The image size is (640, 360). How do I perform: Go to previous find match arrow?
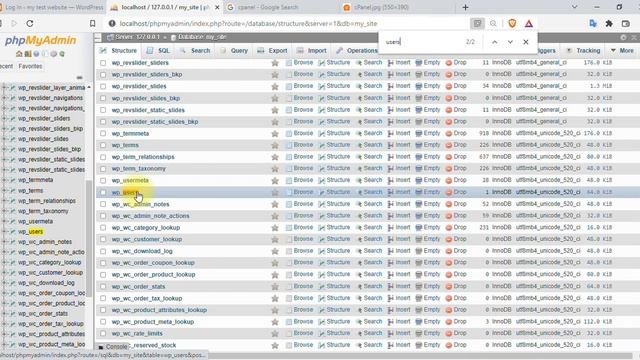[x=494, y=42]
